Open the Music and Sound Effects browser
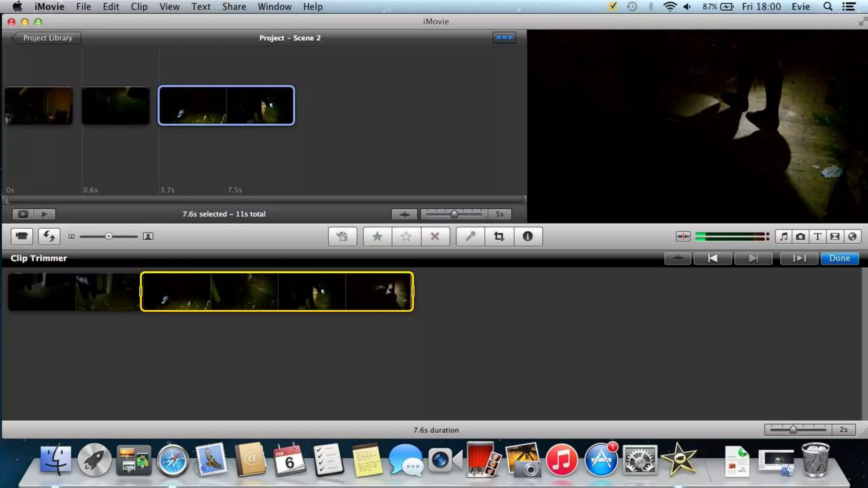The image size is (868, 488). pos(784,236)
